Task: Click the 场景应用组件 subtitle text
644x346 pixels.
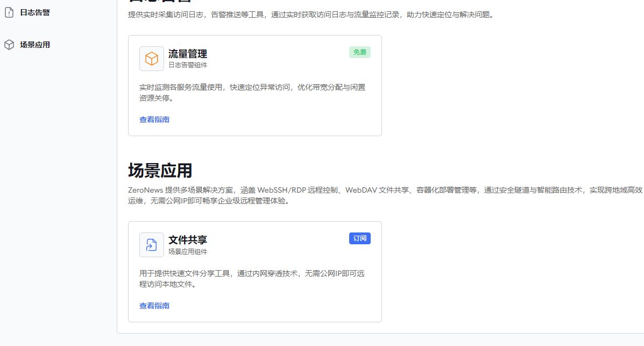Action: (188, 251)
